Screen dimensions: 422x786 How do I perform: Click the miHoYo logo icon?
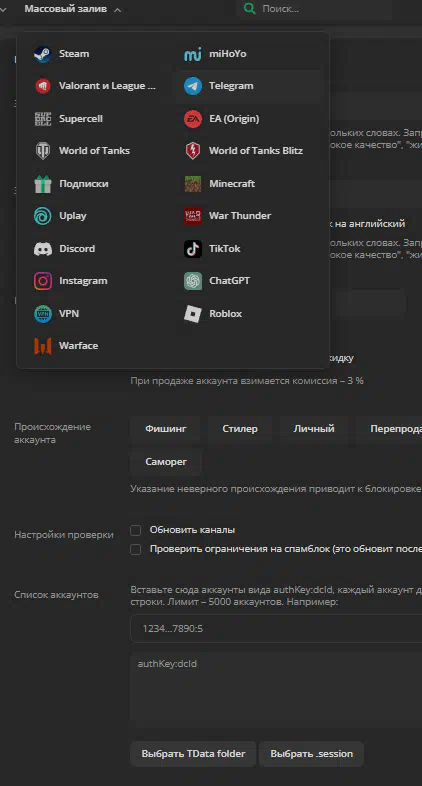point(192,54)
